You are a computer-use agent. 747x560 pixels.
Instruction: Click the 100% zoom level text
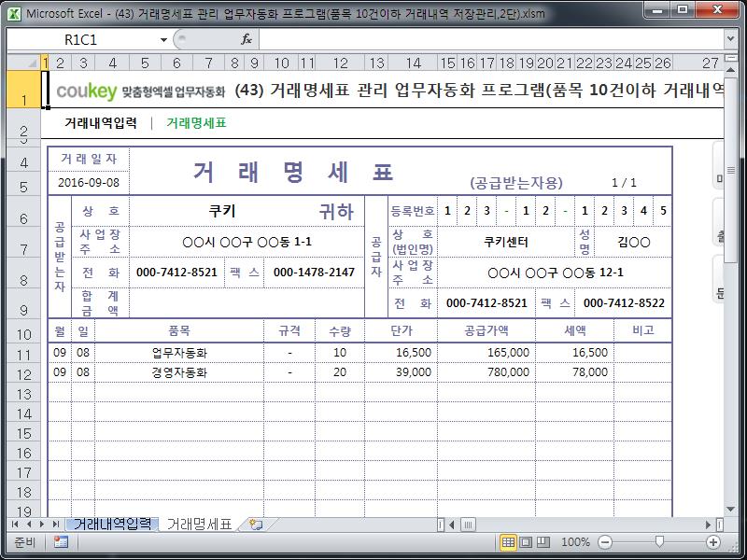(575, 542)
